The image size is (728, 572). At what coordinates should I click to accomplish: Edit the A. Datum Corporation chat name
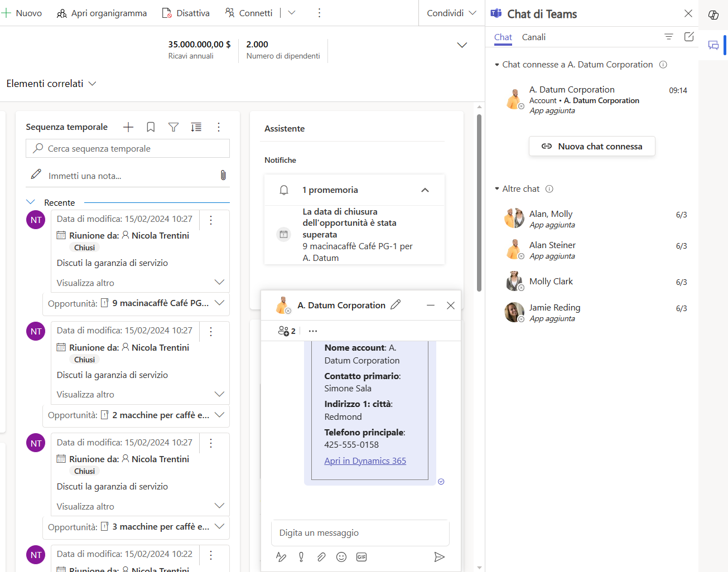[396, 305]
